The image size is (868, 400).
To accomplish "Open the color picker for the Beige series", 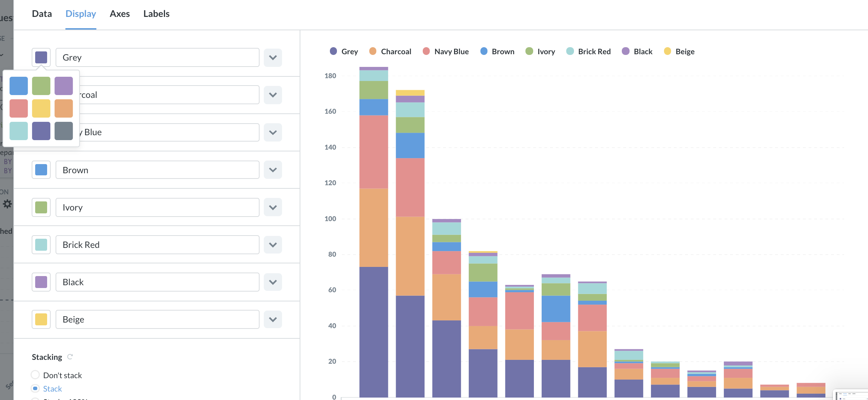I will coord(41,319).
